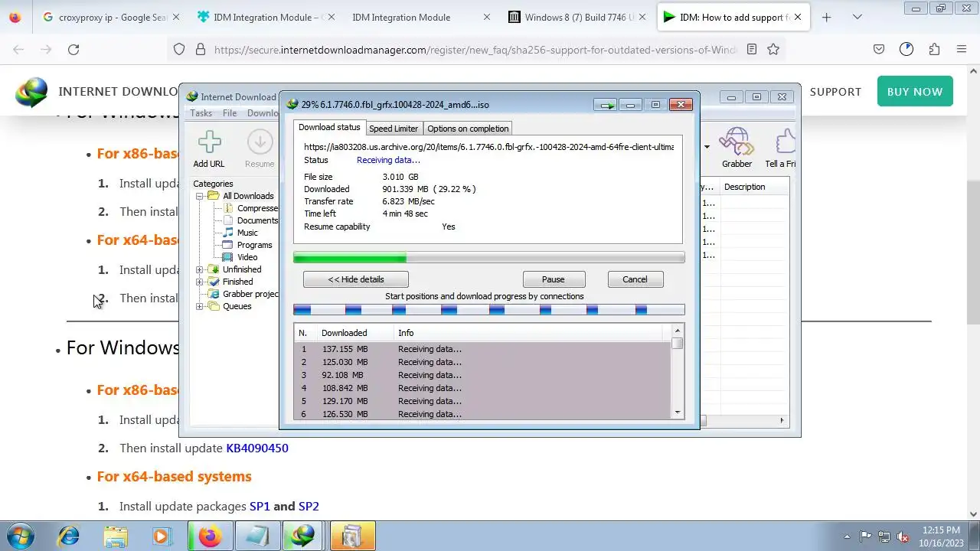980x551 pixels.
Task: Collapse the All Downloads tree node
Action: pos(199,196)
